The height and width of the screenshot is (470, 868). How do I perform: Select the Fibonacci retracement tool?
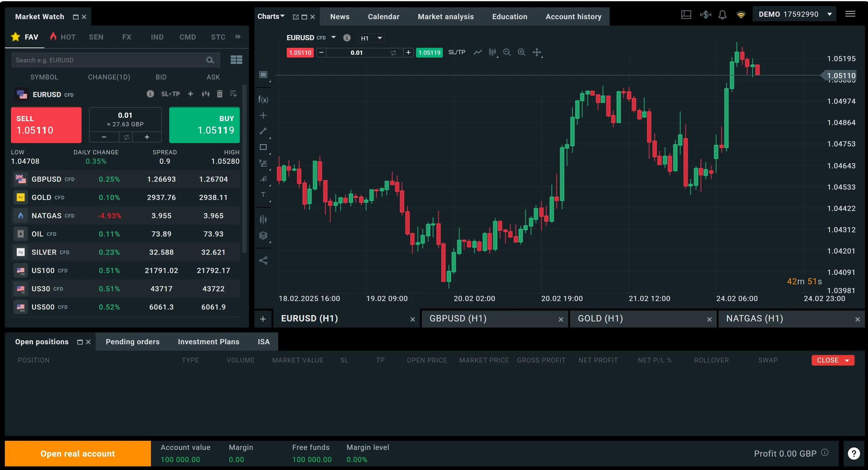[x=263, y=163]
